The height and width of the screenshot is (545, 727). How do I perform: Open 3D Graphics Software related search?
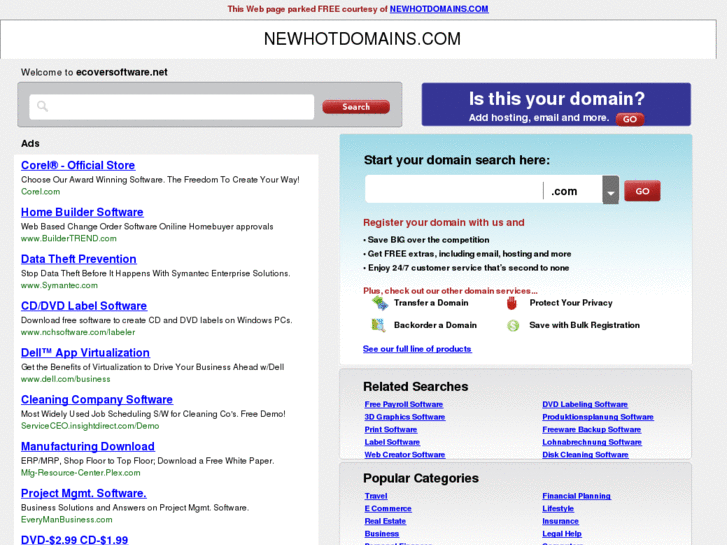[x=405, y=417]
